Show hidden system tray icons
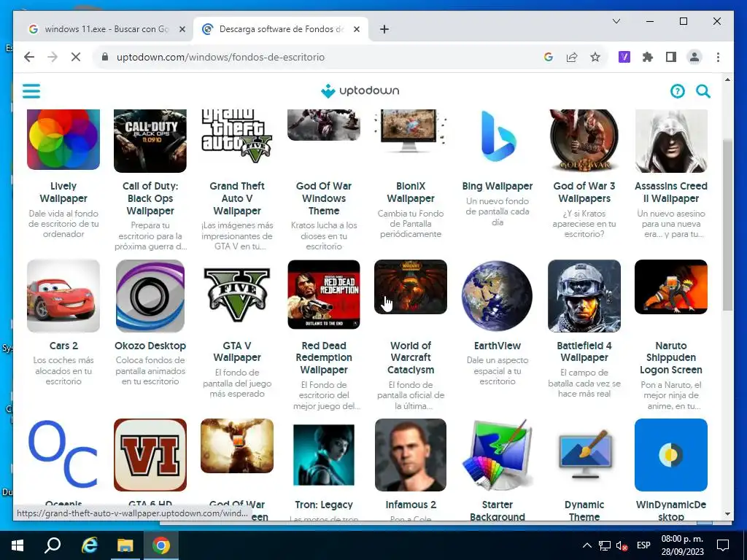 coord(587,545)
